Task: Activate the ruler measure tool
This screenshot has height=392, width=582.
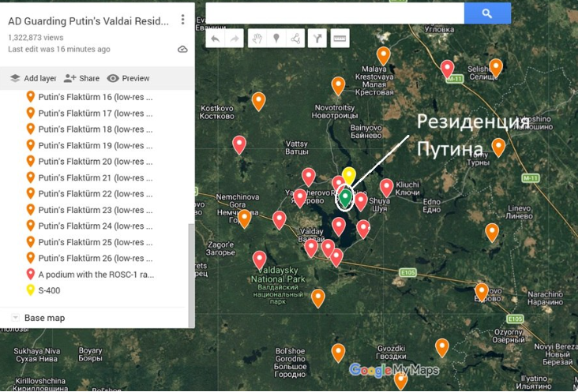Action: point(340,39)
